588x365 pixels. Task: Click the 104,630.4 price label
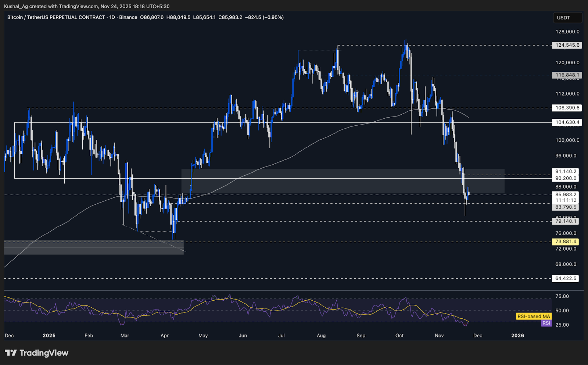(567, 122)
